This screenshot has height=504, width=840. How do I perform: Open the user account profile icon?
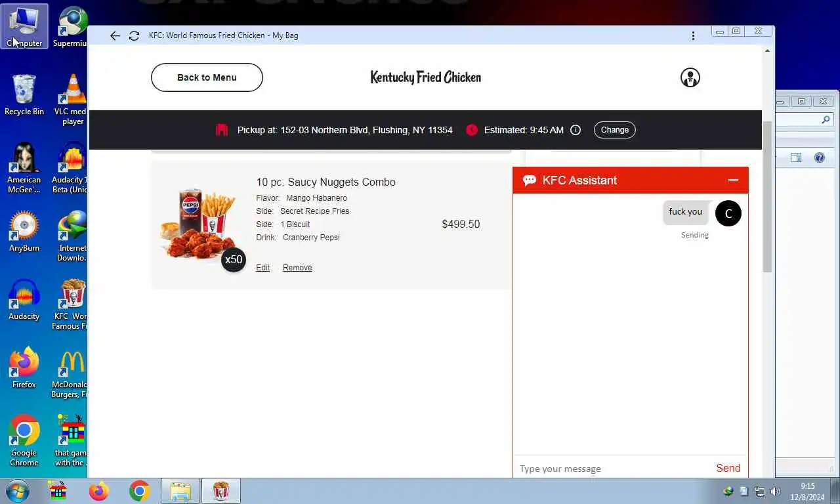coord(690,77)
